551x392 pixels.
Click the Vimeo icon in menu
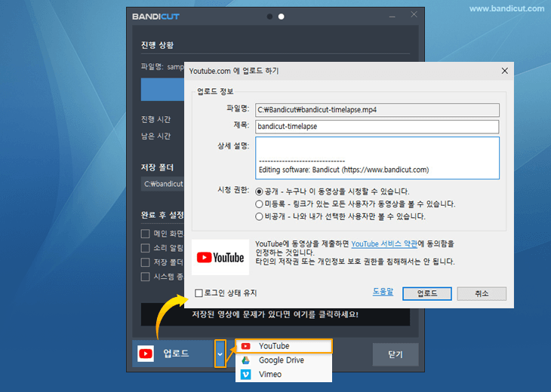pyautogui.click(x=245, y=375)
